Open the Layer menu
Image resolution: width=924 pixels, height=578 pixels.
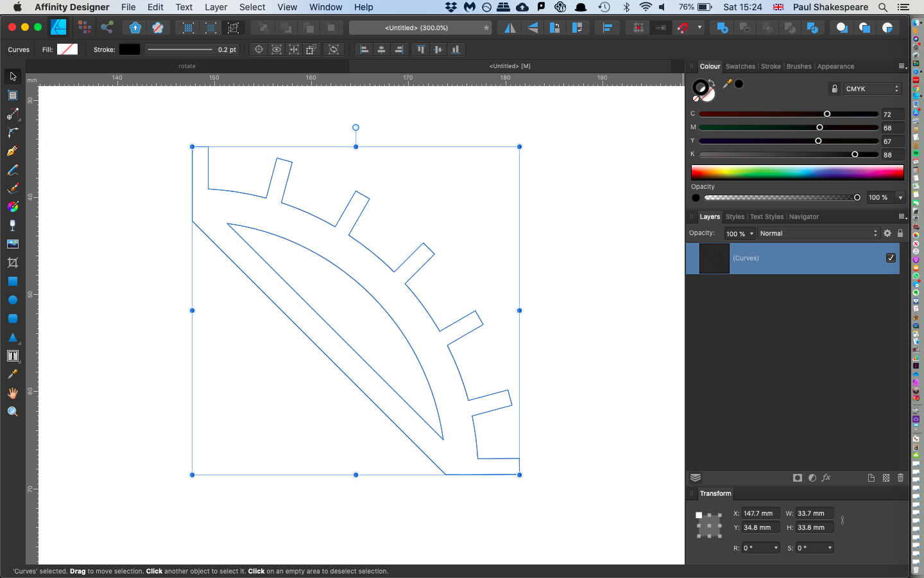point(216,7)
